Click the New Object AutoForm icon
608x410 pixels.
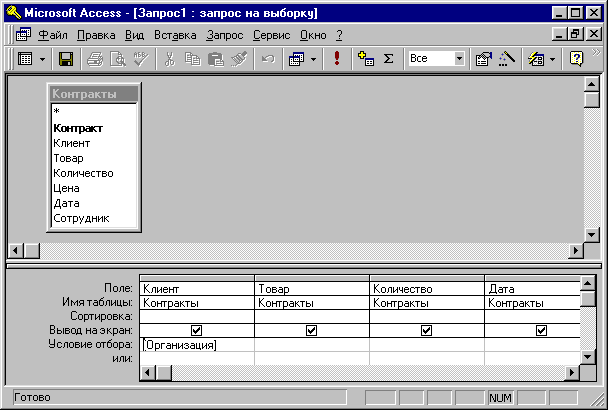(536, 59)
